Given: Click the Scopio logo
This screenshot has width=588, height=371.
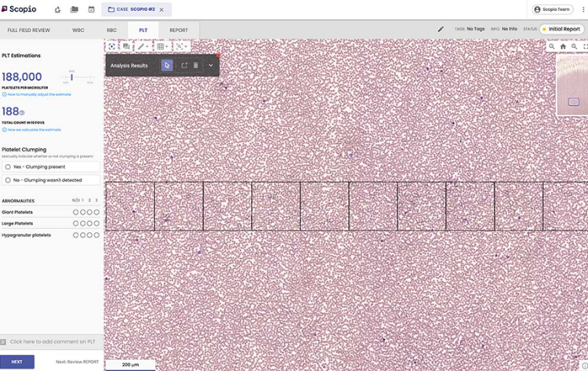Looking at the screenshot, I should coord(19,9).
